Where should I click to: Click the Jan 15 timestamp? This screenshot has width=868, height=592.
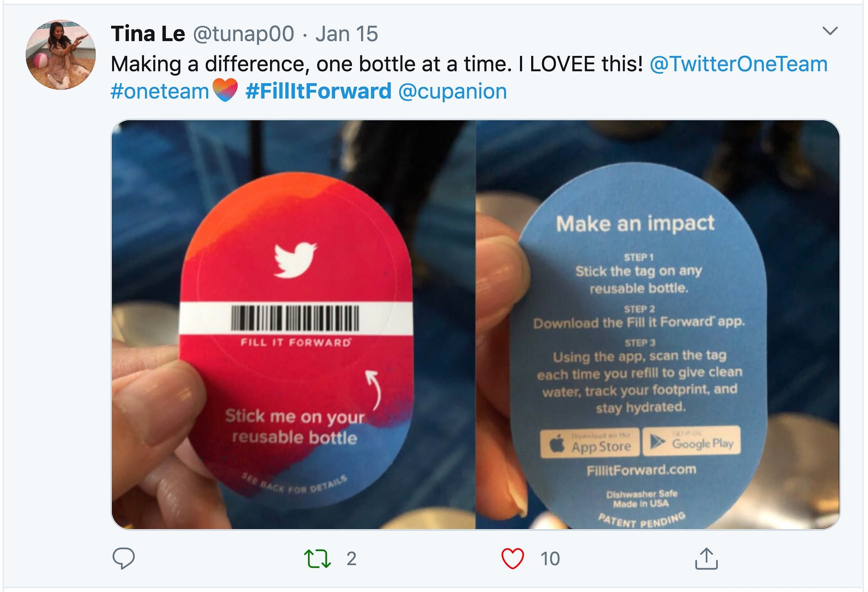pyautogui.click(x=347, y=34)
